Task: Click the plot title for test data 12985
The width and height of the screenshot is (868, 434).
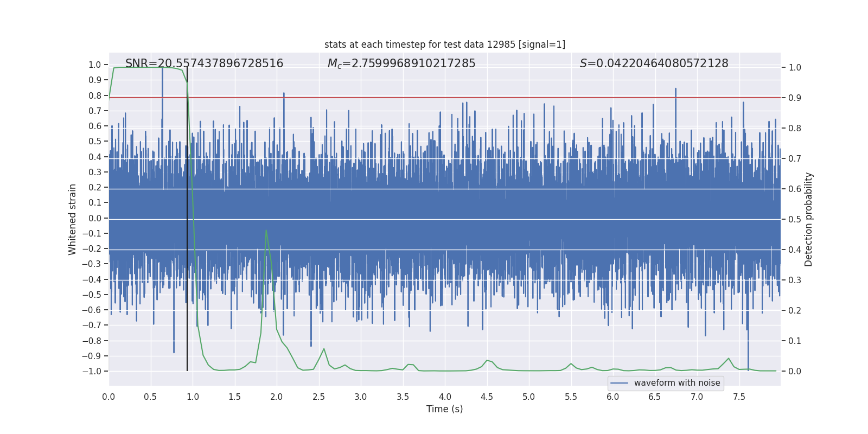Action: tap(444, 44)
